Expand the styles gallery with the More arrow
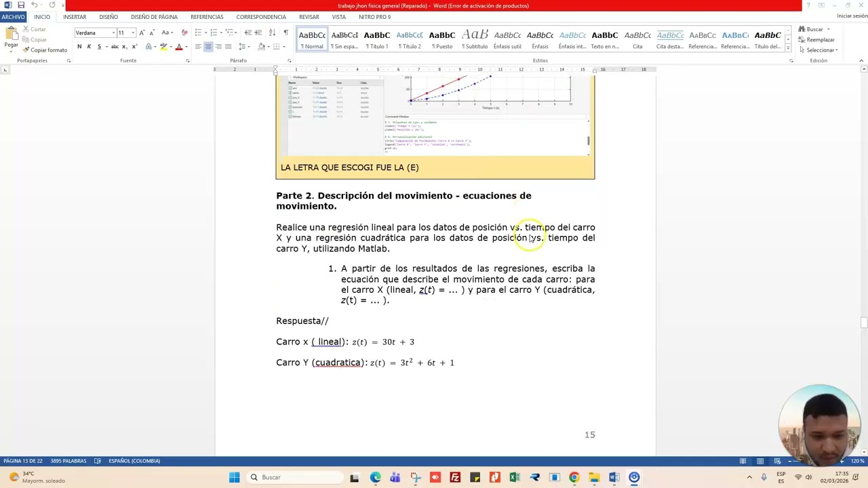The image size is (868, 488). tap(787, 48)
